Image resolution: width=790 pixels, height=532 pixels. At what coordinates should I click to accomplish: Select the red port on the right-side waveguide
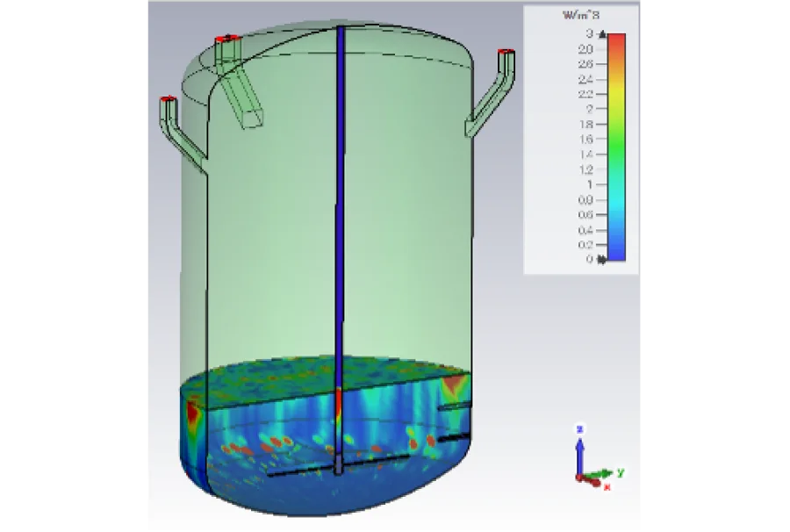tap(506, 52)
